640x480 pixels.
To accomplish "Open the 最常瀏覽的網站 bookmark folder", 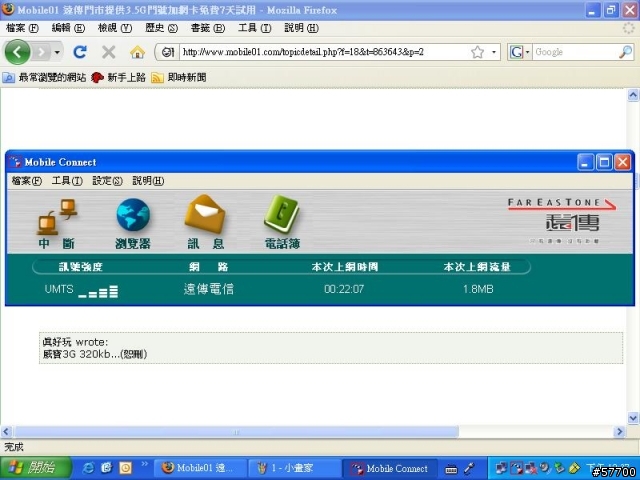I will coord(44,77).
